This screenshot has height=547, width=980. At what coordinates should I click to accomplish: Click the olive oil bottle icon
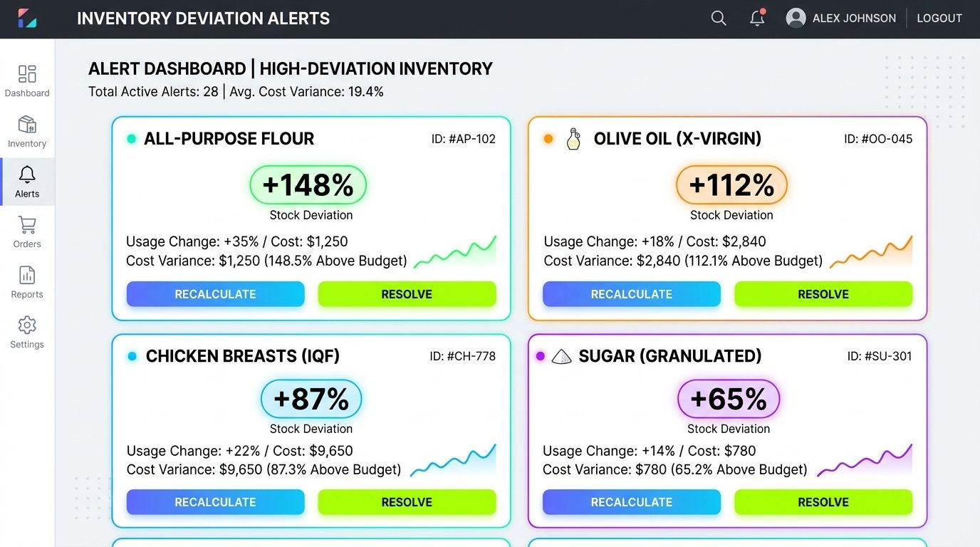click(573, 139)
